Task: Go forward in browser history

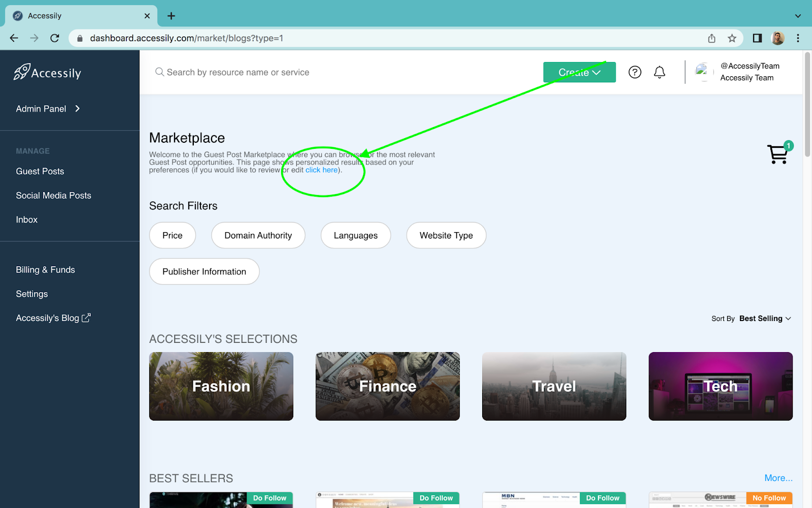Action: [x=34, y=38]
